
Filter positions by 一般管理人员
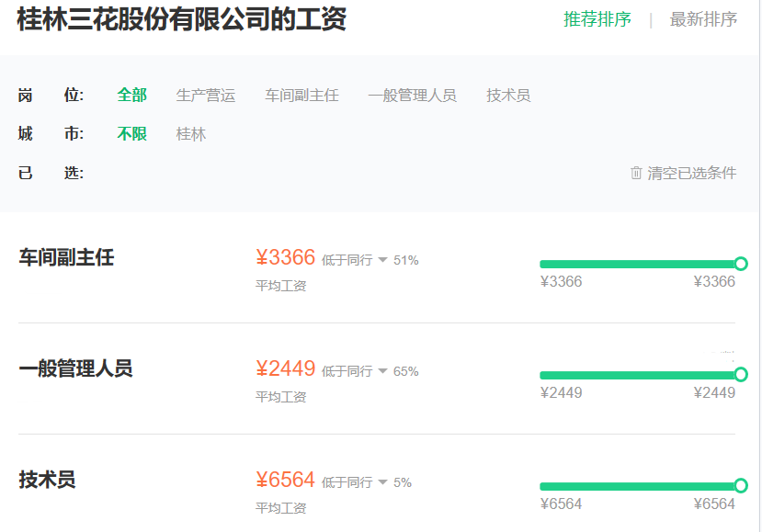412,95
